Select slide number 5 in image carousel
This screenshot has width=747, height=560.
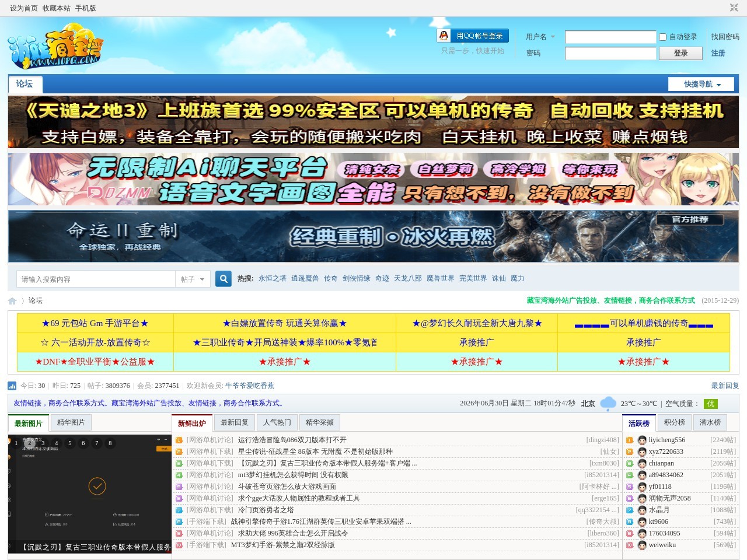pos(70,443)
